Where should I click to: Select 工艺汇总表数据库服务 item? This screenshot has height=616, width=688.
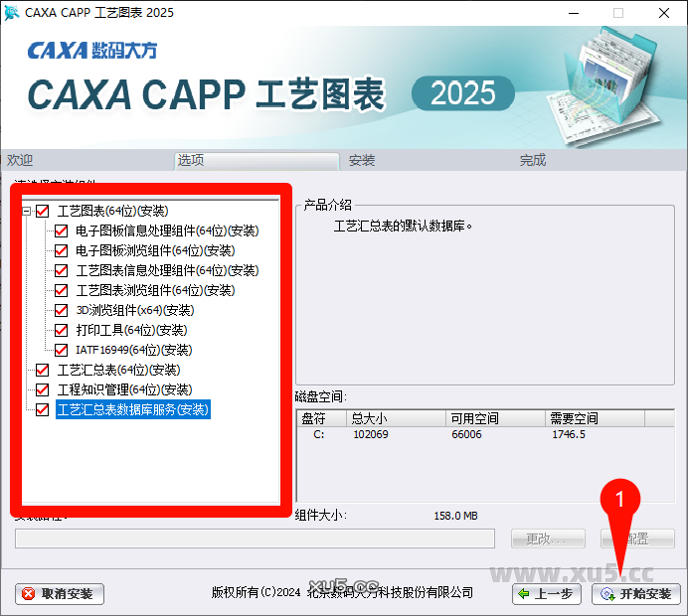coord(132,409)
